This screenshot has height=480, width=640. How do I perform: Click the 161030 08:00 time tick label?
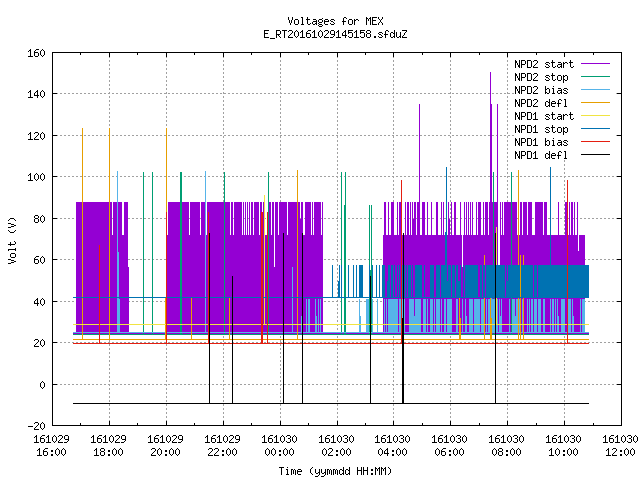[x=506, y=446]
